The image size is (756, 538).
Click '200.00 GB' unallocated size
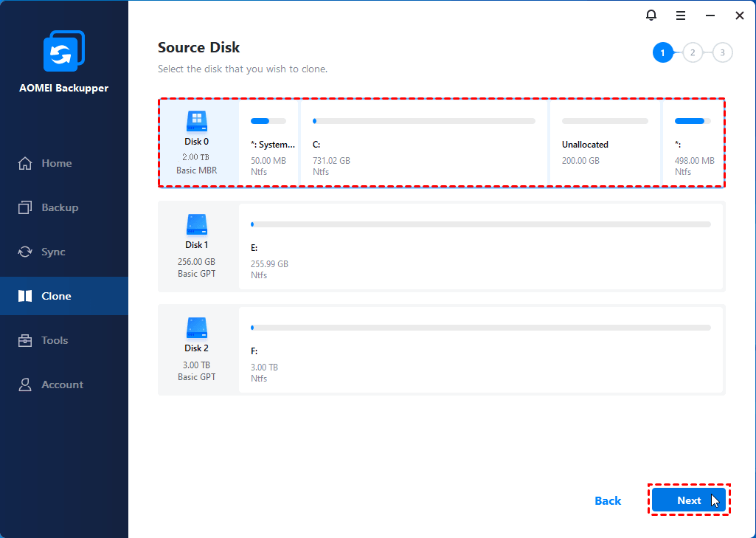pyautogui.click(x=580, y=161)
